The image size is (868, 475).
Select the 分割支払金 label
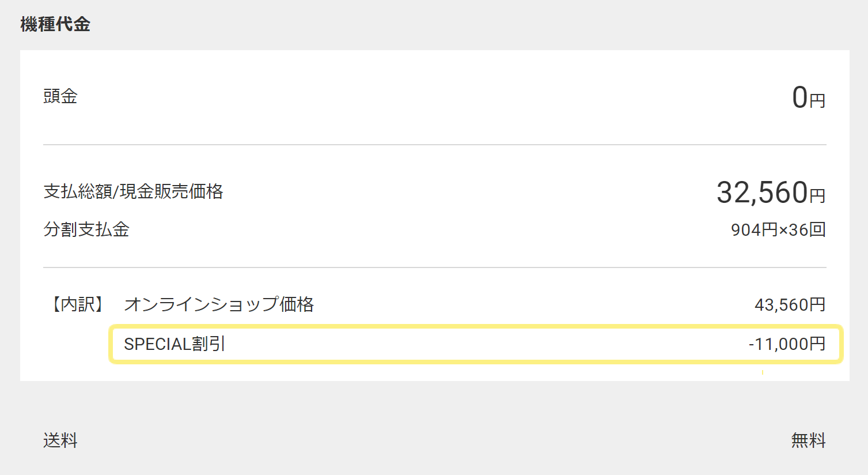[x=86, y=229]
